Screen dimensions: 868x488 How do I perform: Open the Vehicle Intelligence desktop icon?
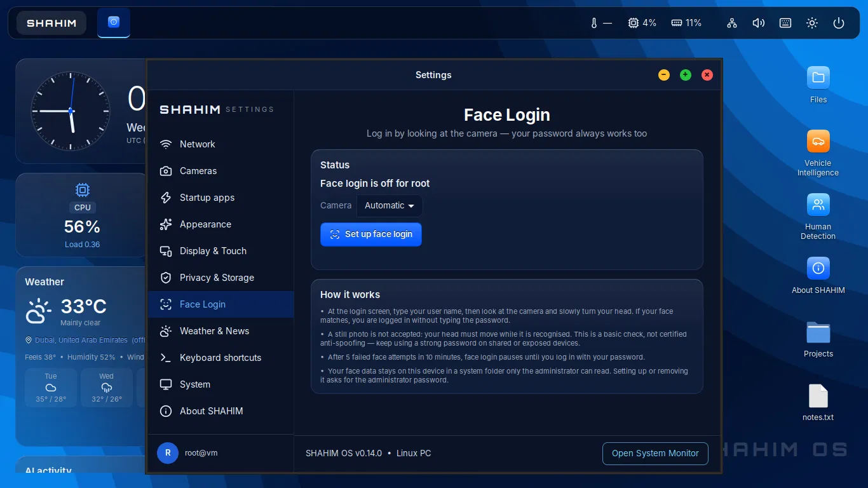(818, 141)
